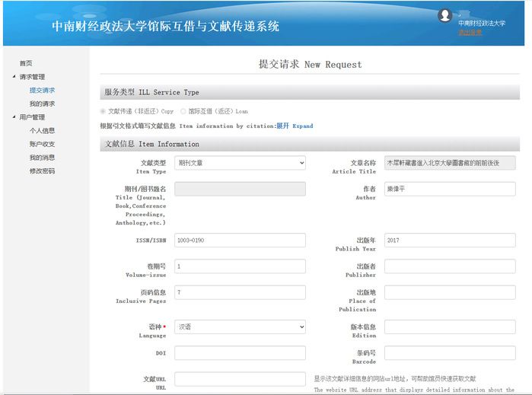Click the 退出登录 logout link

click(470, 32)
